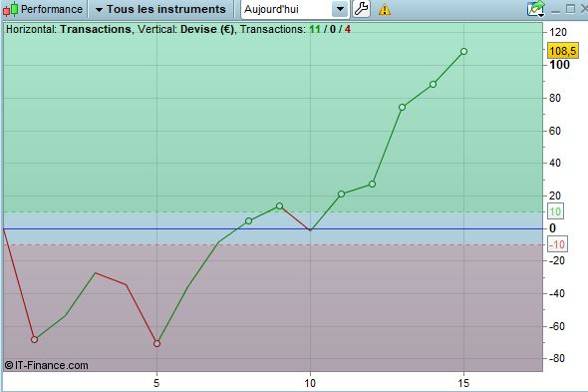
Task: Click the bold 0 on the vertical axis
Action: [552, 227]
